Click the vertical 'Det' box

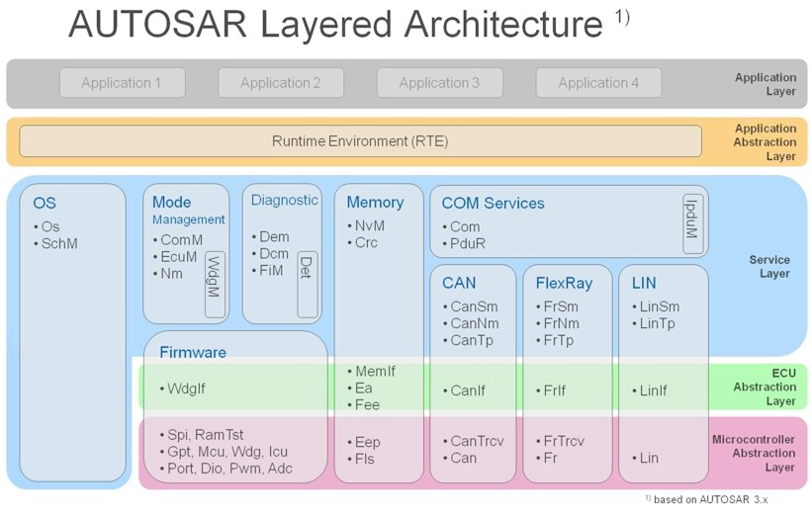coord(307,285)
